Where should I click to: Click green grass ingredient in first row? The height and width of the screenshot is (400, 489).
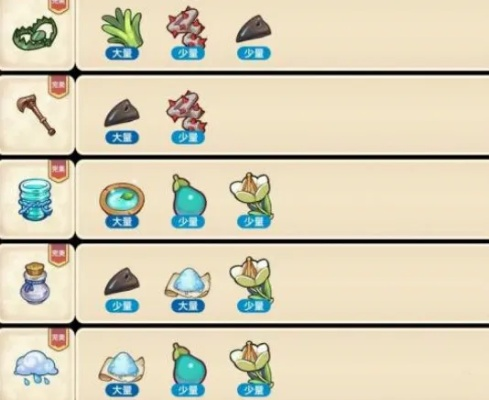click(122, 28)
